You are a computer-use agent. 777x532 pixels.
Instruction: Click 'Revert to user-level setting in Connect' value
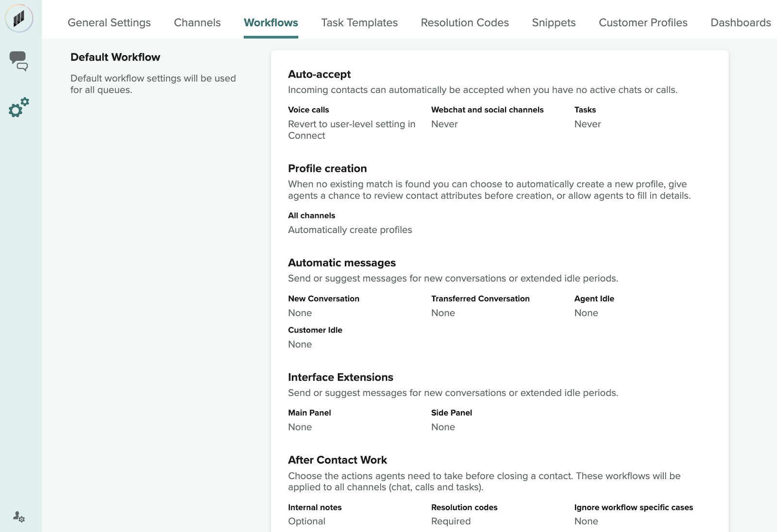click(x=352, y=130)
